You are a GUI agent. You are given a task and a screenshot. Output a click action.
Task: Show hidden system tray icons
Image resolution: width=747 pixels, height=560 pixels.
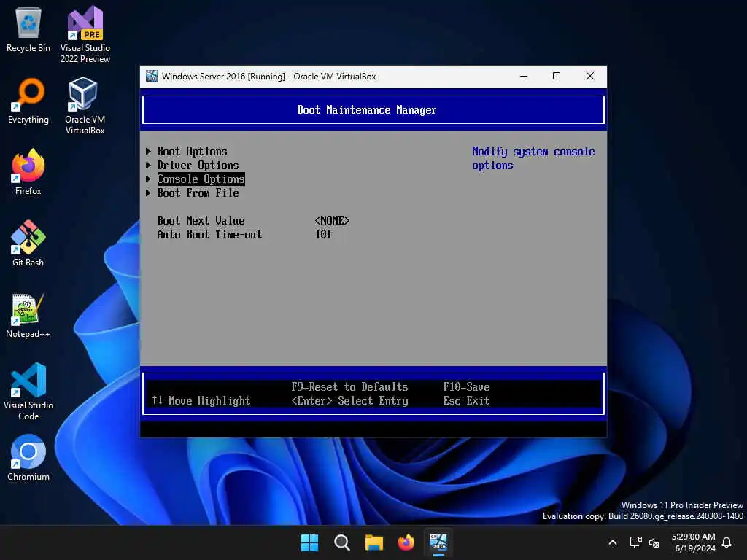click(x=613, y=542)
